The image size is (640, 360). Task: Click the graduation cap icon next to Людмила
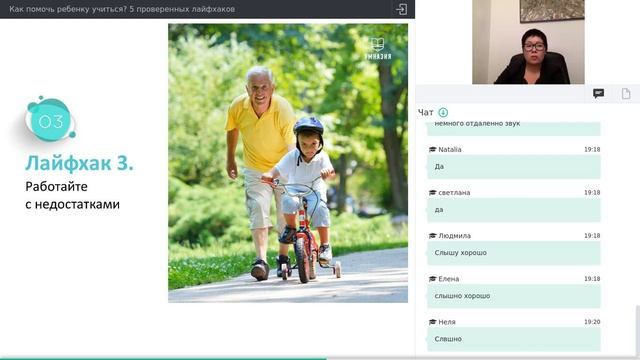click(x=433, y=236)
